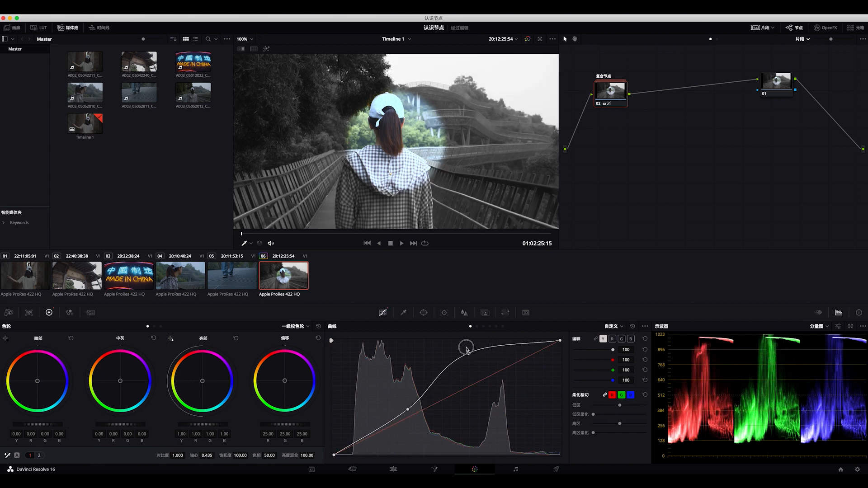This screenshot has width=868, height=488.
Task: Open the Scopes palette icon
Action: point(839,313)
